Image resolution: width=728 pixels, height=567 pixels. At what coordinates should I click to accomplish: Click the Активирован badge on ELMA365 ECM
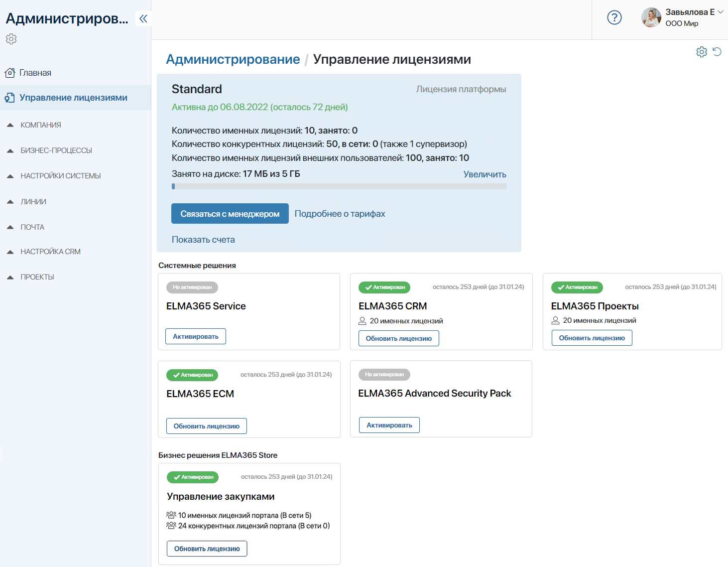click(x=192, y=375)
